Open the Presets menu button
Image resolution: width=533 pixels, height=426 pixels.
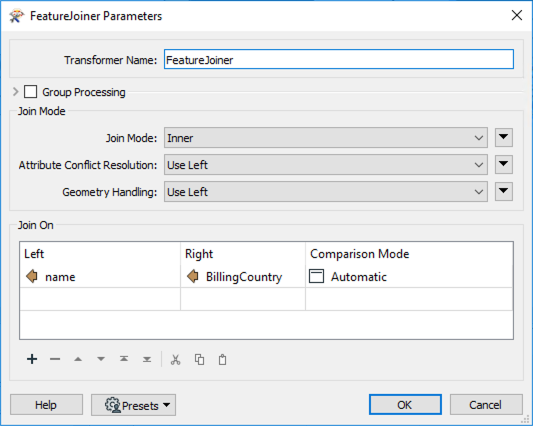click(x=133, y=405)
